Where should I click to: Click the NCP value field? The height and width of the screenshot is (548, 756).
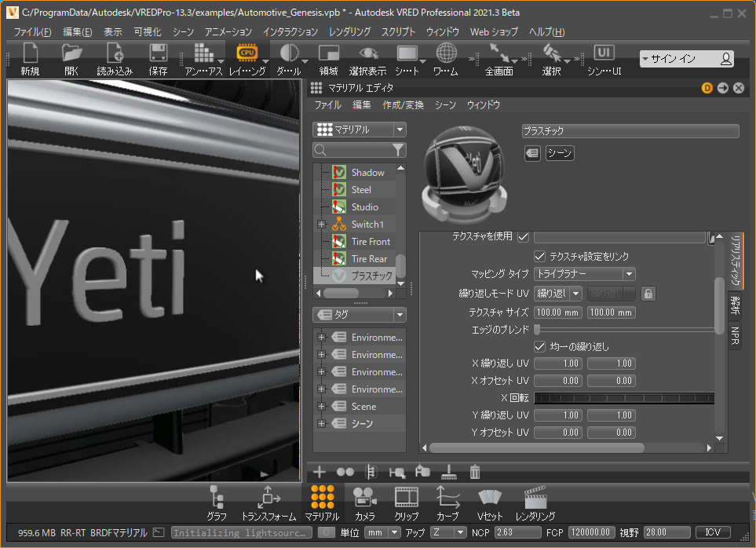pyautogui.click(x=518, y=532)
